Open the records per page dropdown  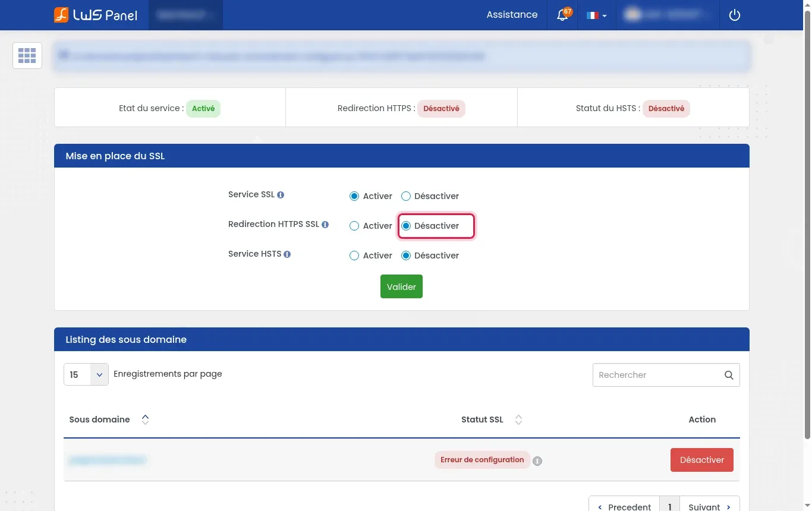pos(86,374)
